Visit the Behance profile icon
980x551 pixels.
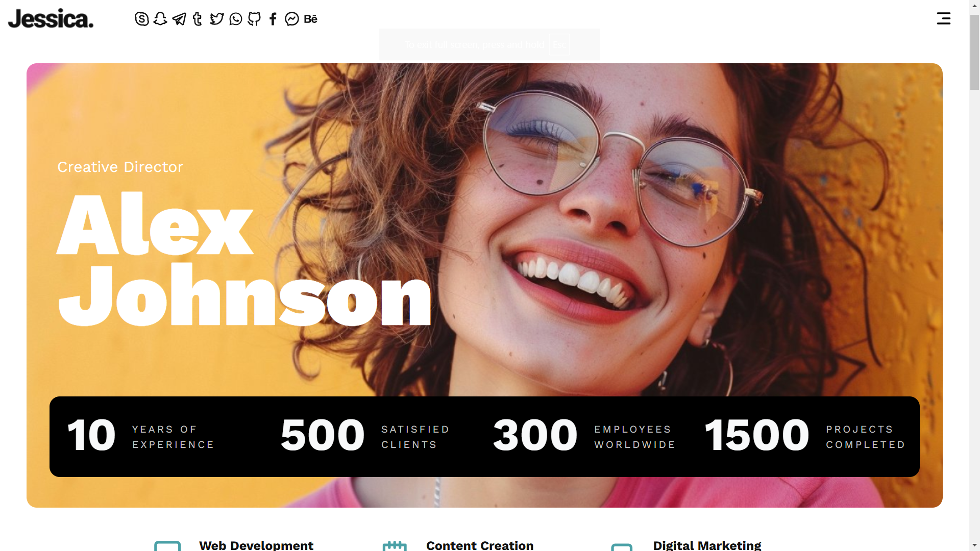click(310, 19)
